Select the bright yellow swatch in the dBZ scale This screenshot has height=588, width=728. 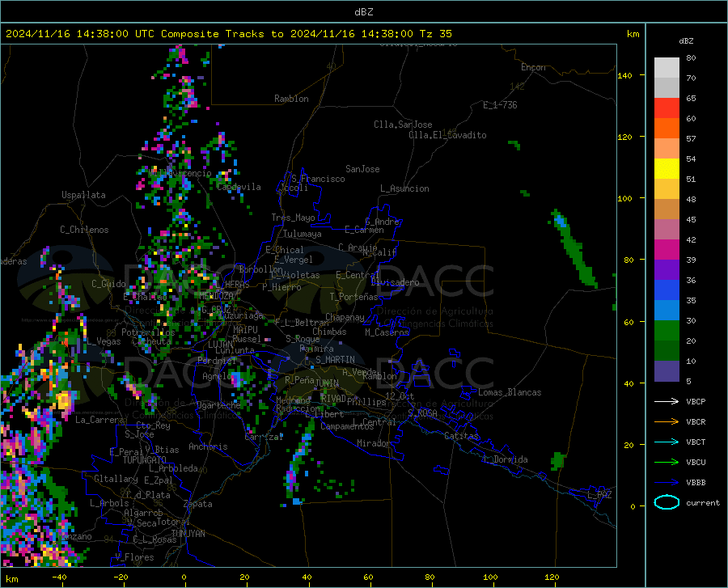point(667,169)
